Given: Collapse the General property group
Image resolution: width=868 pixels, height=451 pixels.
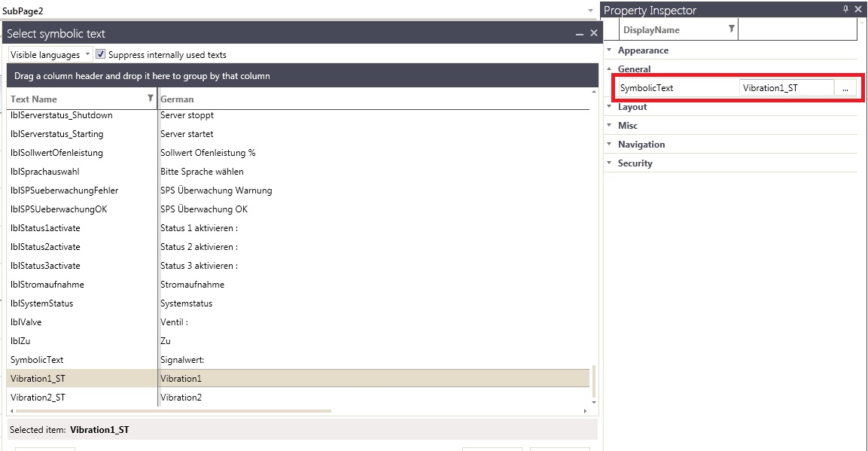Looking at the screenshot, I should (608, 69).
